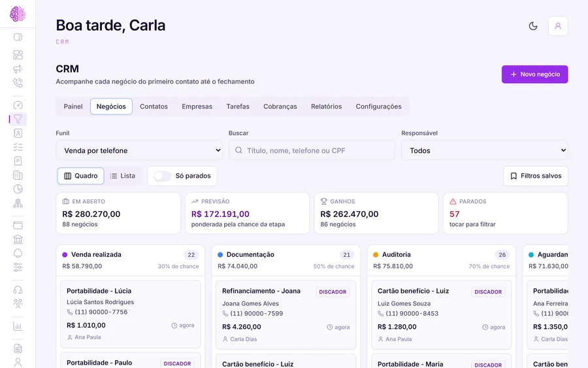Open the bell notifications icon
The image size is (588, 368).
click(x=18, y=253)
